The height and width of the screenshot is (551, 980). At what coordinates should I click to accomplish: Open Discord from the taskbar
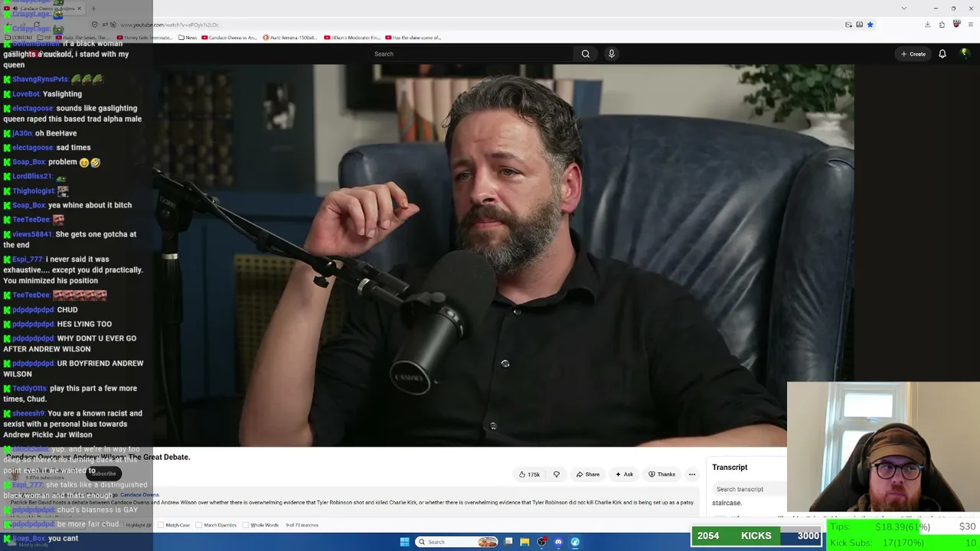558,542
